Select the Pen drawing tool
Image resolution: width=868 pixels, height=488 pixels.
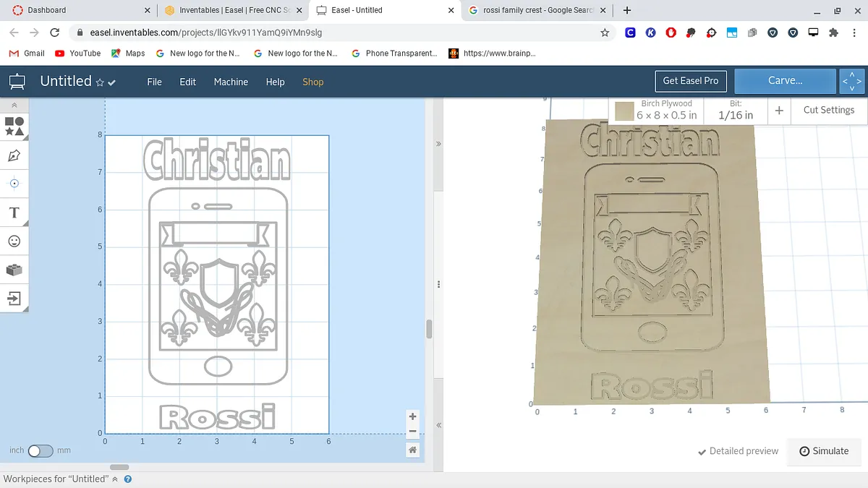[x=14, y=155]
